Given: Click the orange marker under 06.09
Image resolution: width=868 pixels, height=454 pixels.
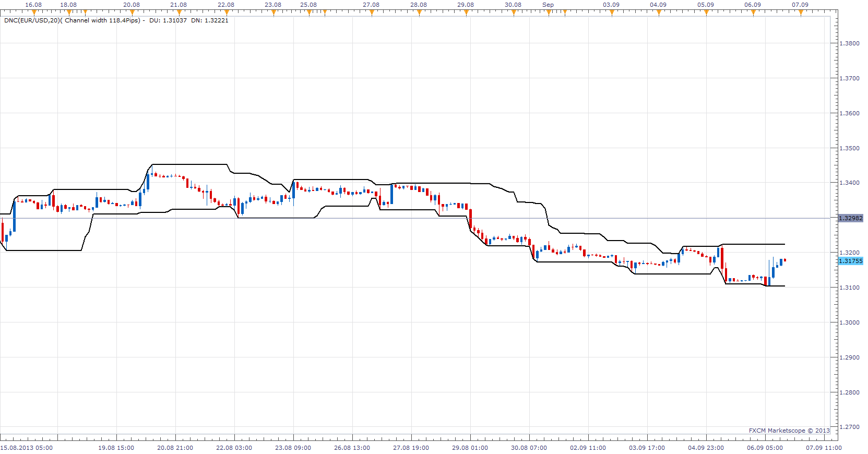Looking at the screenshot, I should [x=753, y=13].
